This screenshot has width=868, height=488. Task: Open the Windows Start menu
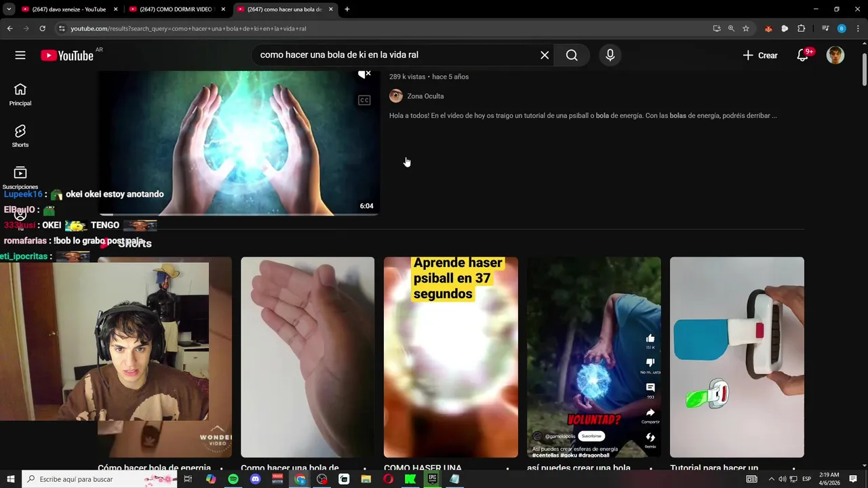point(10,479)
